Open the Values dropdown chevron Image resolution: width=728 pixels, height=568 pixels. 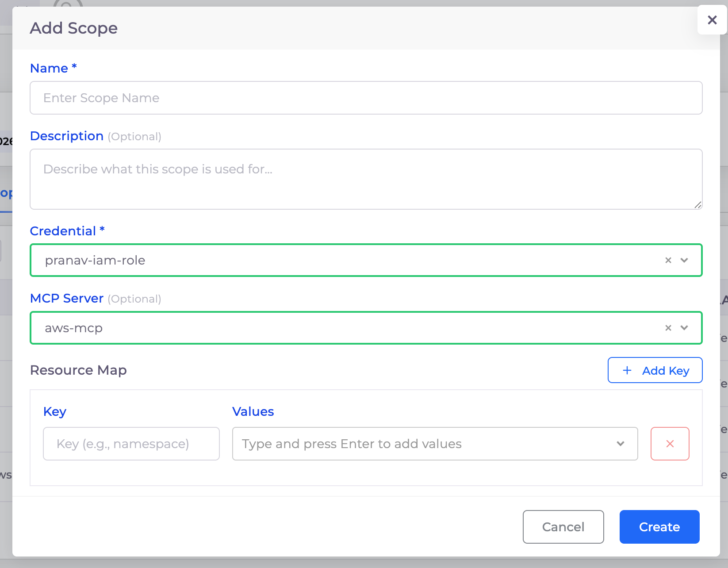click(621, 444)
